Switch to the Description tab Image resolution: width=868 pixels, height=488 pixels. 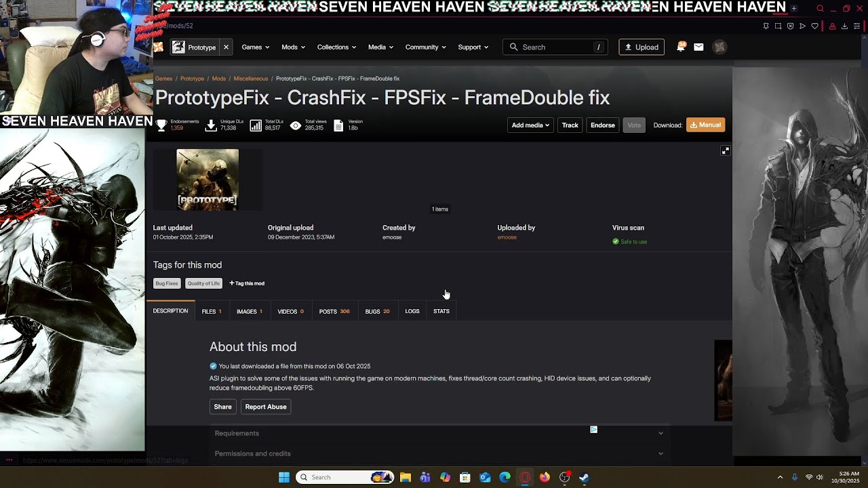[170, 311]
